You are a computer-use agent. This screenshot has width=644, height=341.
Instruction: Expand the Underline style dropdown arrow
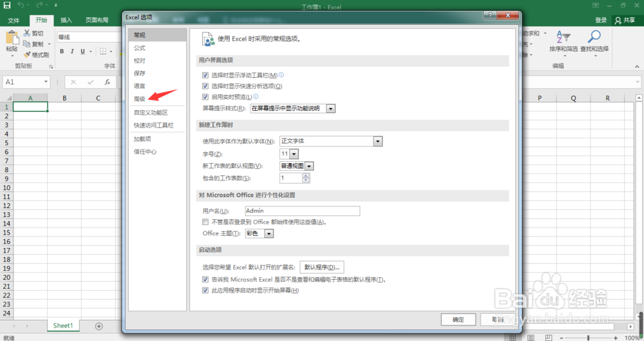click(x=91, y=52)
